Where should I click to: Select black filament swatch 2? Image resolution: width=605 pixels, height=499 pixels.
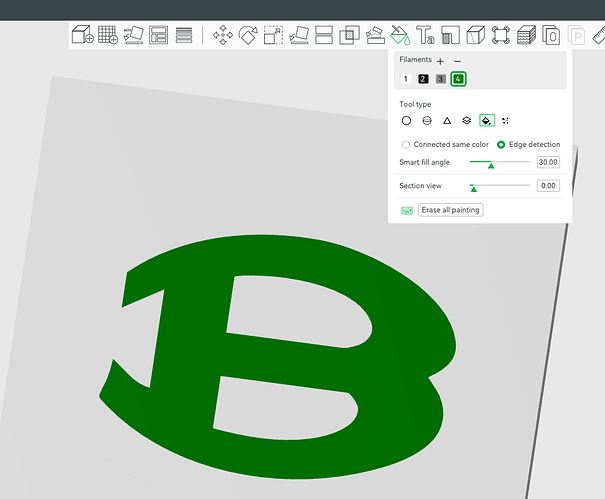tap(423, 79)
